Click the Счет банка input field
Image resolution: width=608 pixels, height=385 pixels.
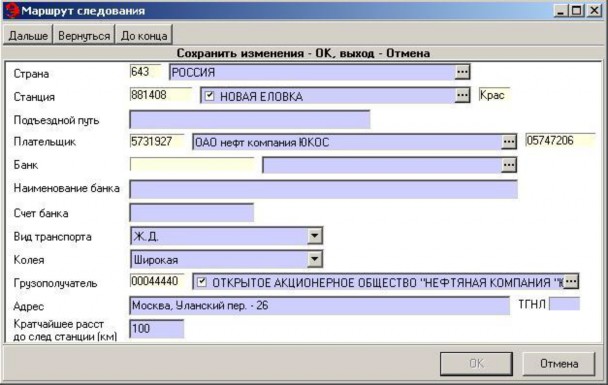coord(192,212)
